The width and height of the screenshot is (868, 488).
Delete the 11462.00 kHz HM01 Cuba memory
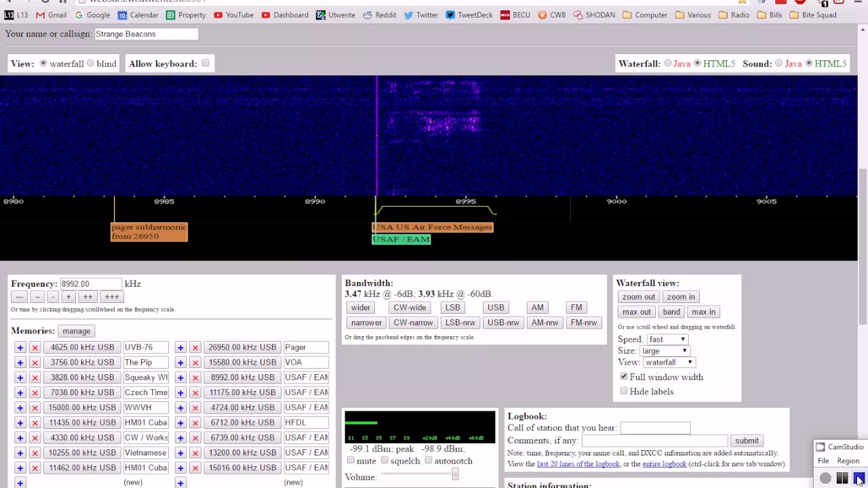coord(35,468)
